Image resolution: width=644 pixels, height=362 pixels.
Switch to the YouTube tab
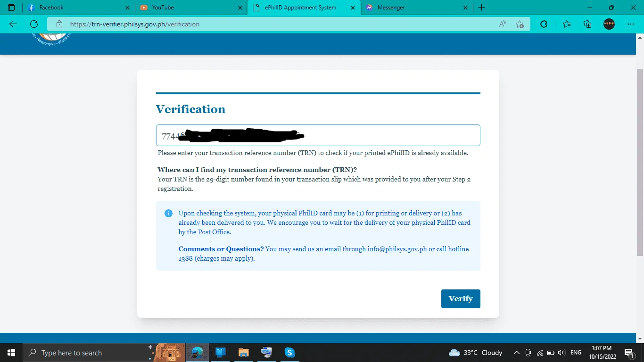(x=191, y=8)
